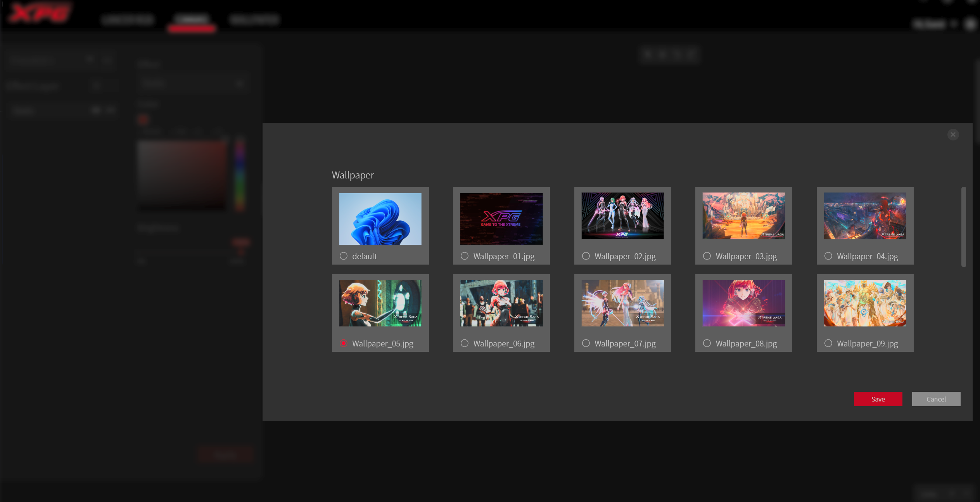Click the golden armored group Wallpaper_09 thumbnail

(865, 303)
